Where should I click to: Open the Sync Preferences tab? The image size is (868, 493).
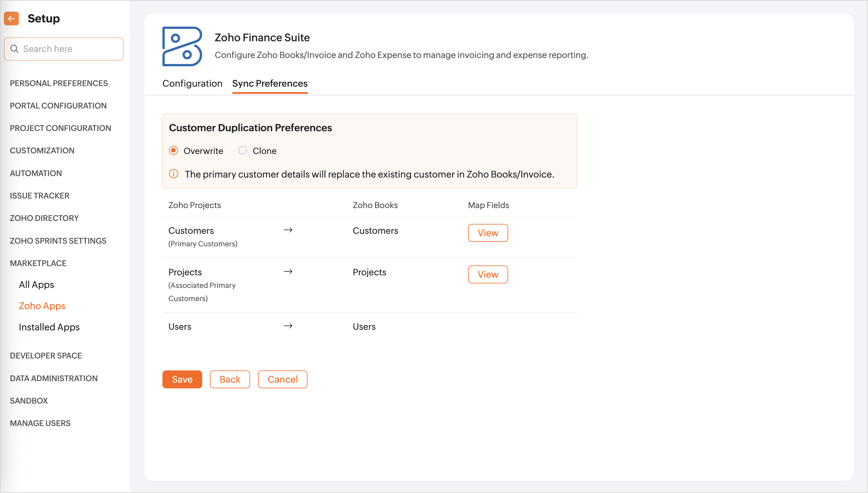[x=269, y=84]
